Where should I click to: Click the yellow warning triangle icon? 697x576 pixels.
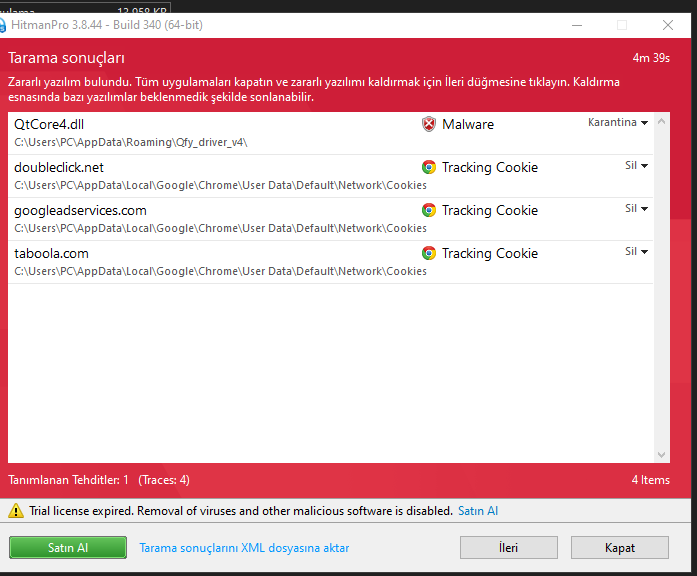click(16, 511)
